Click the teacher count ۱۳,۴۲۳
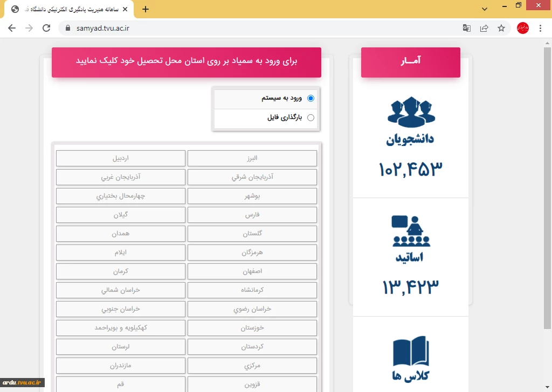 pos(410,287)
